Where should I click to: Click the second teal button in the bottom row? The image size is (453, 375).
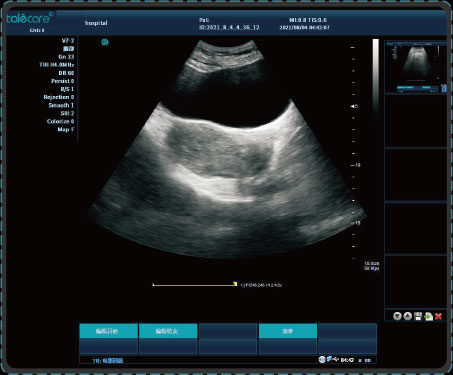168,331
